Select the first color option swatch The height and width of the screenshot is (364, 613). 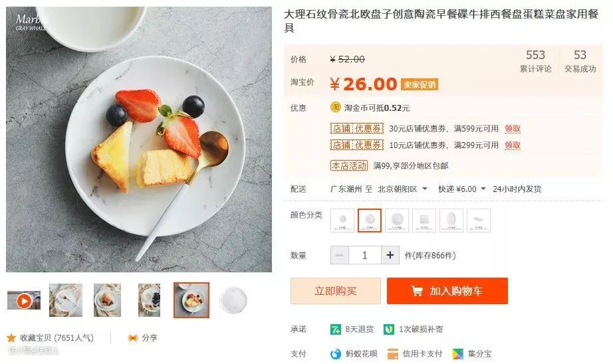pos(342,221)
